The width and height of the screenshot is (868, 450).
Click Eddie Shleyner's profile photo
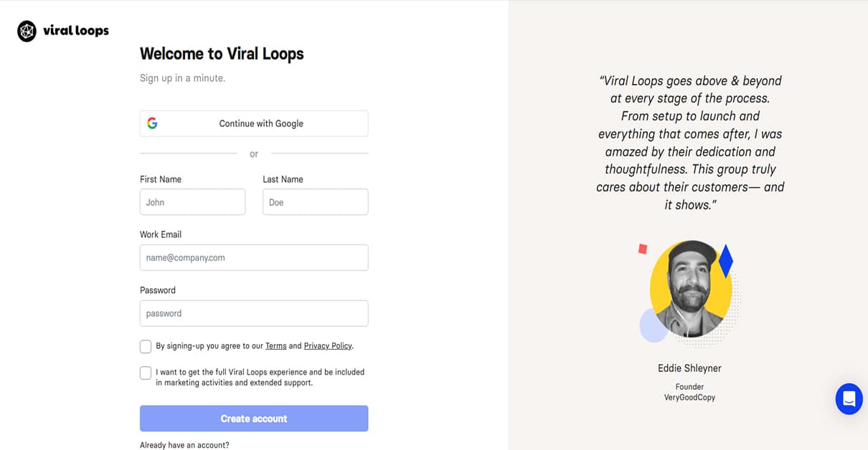coord(690,290)
